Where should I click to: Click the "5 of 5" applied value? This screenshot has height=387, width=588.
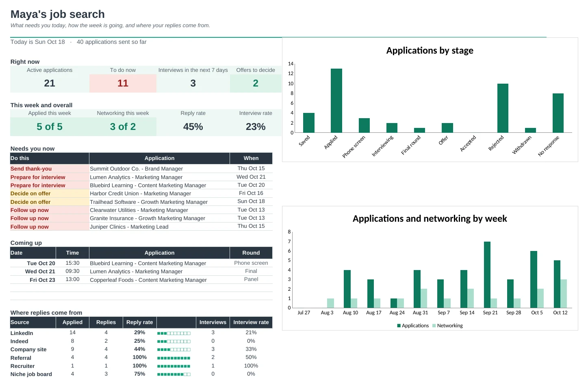pyautogui.click(x=50, y=127)
